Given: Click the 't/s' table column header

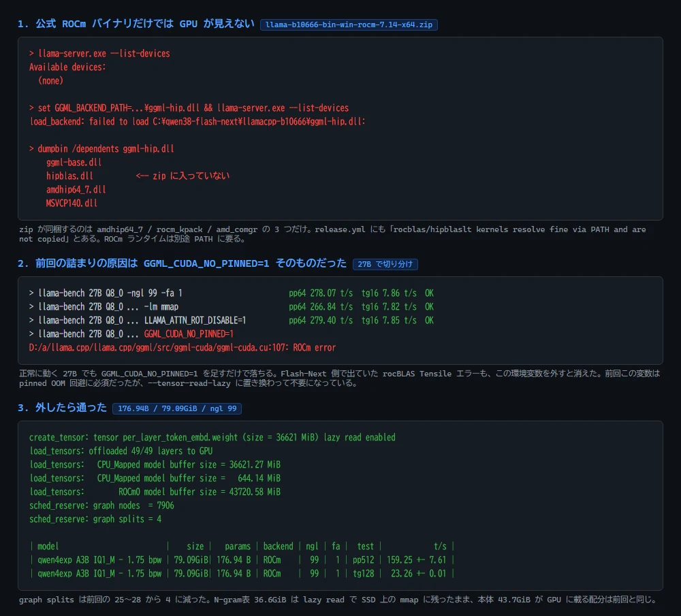Looking at the screenshot, I should [440, 547].
